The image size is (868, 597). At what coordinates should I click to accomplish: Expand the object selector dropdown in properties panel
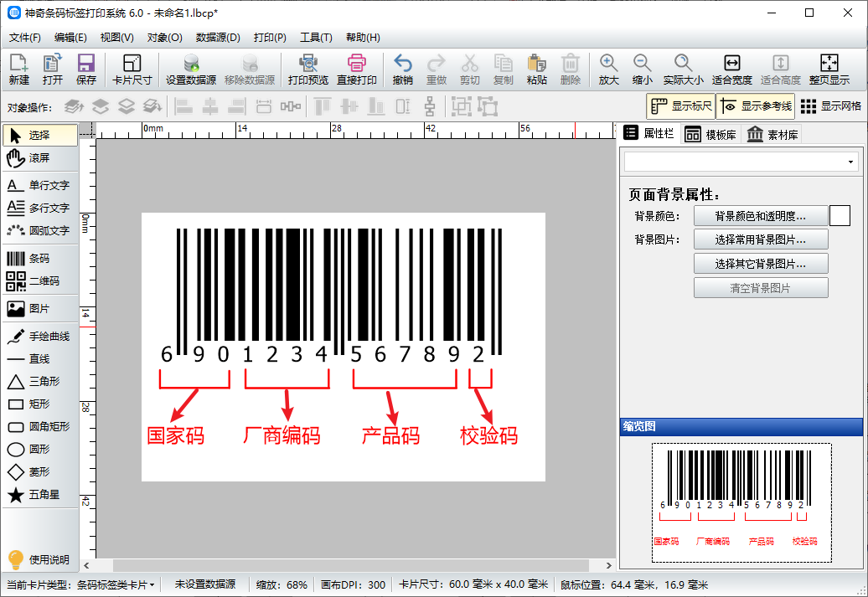(x=850, y=162)
